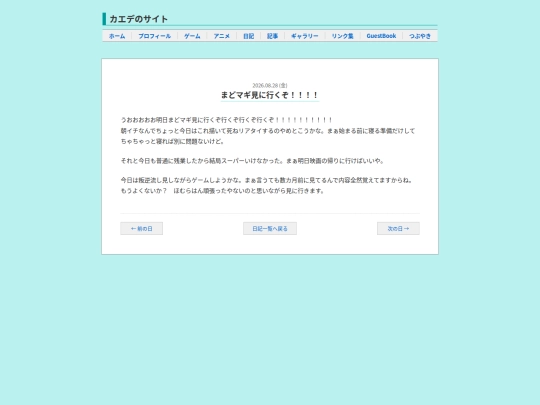
Task: Go to previous day with ← 前の日
Action: (142, 228)
